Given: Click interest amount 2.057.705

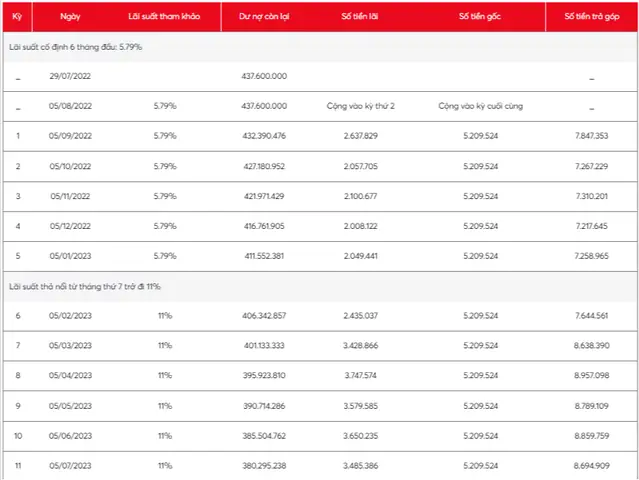Looking at the screenshot, I should coord(361,166).
